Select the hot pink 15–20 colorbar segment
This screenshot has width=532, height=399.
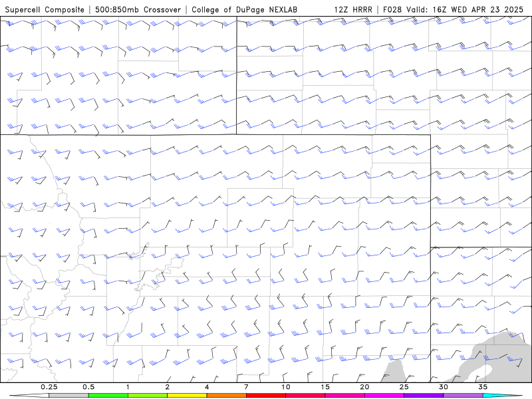[344, 396]
